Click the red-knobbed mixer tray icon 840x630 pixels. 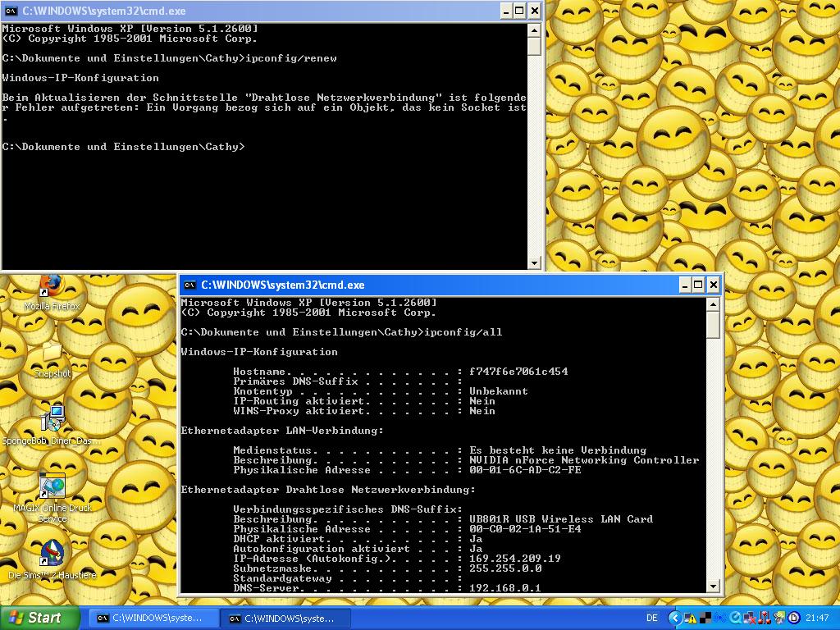click(x=765, y=619)
